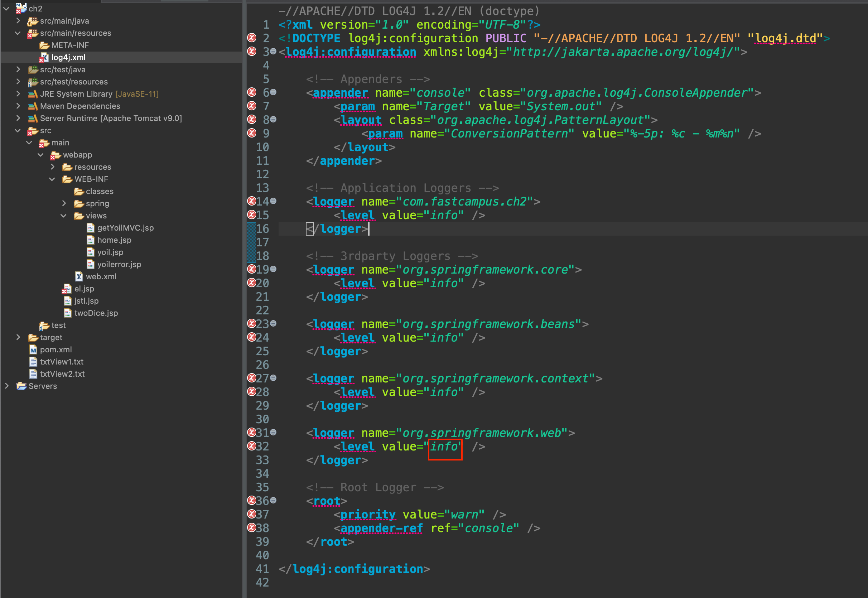
Task: Expand the src/main/java folder
Action: (18, 21)
